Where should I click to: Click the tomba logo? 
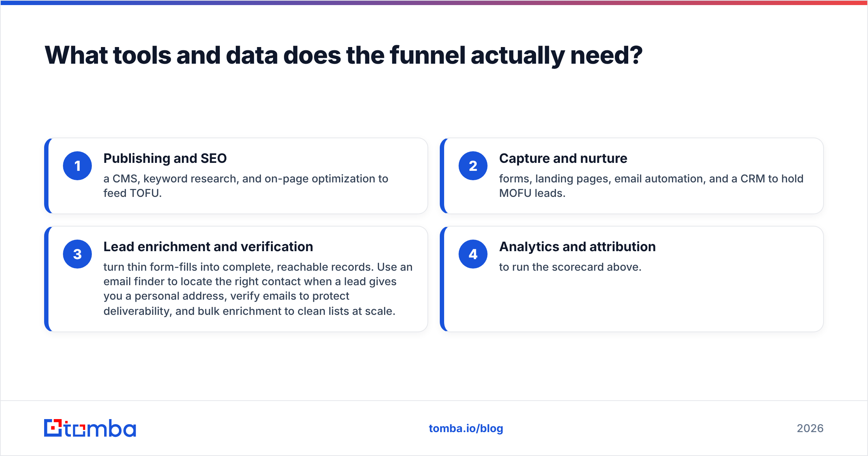[x=90, y=428]
